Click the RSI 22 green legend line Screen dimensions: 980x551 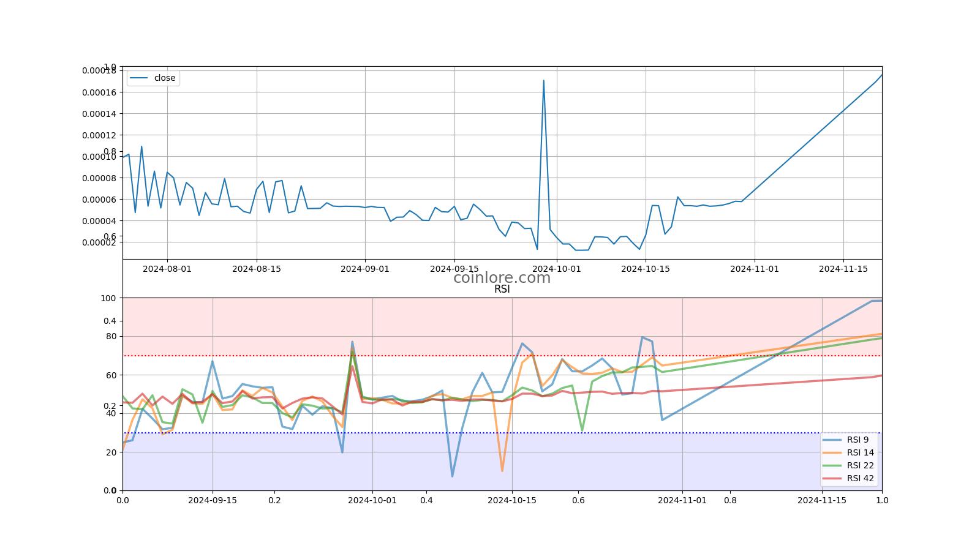832,465
